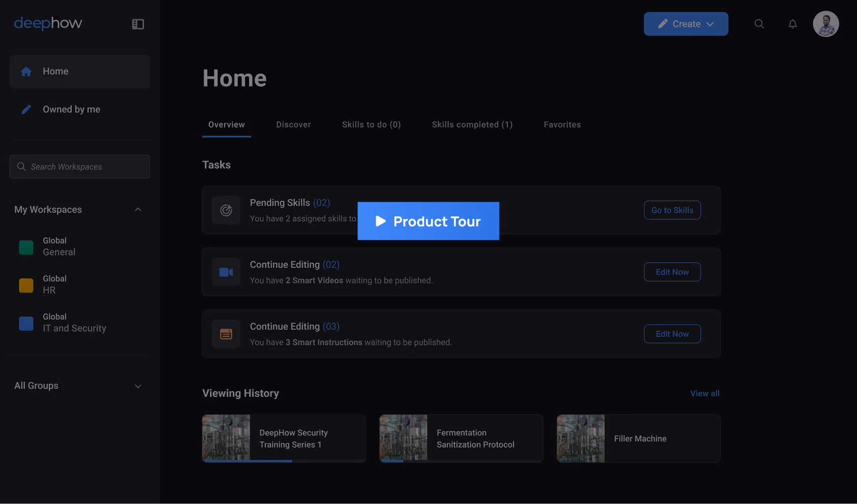
Task: Click the Continue Editing (03) title
Action: click(295, 327)
